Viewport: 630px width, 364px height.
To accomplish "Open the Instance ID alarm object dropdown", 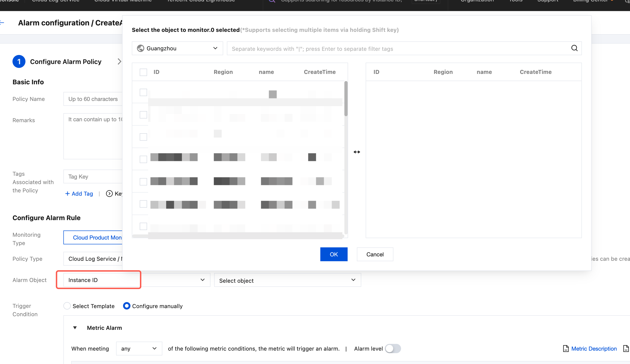I will (x=137, y=280).
